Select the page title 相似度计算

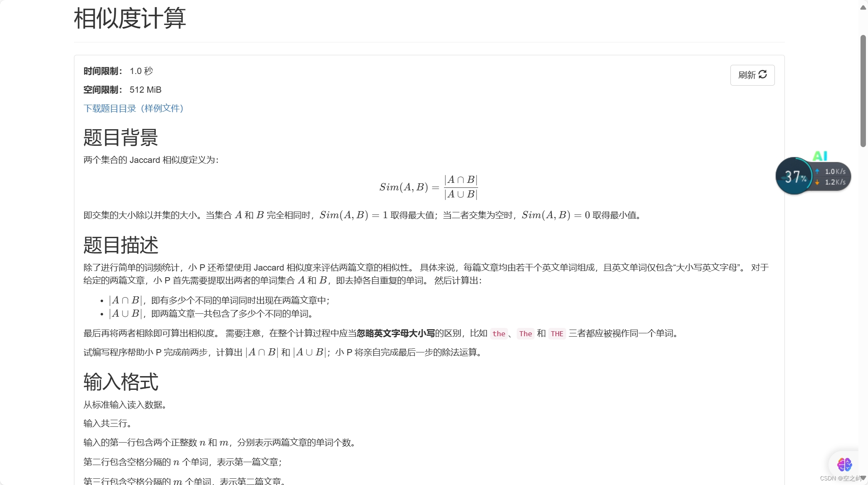click(129, 18)
